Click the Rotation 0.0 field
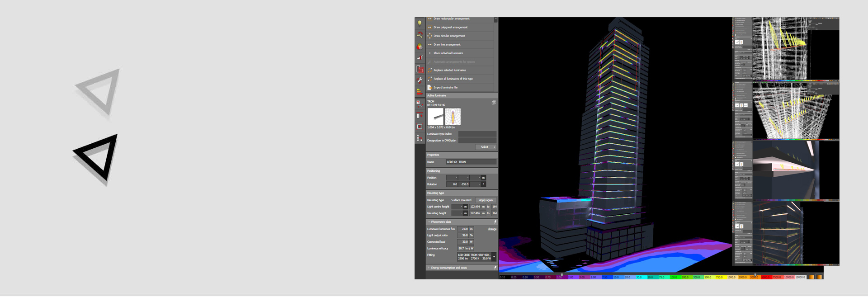Image resolution: width=868 pixels, height=297 pixels. coord(452,184)
